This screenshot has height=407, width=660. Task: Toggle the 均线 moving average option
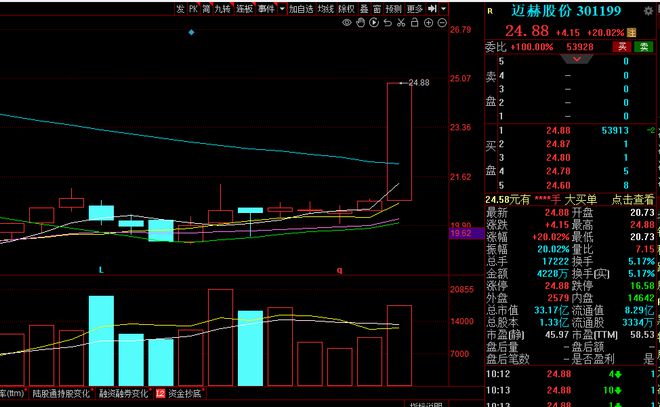[x=326, y=9]
